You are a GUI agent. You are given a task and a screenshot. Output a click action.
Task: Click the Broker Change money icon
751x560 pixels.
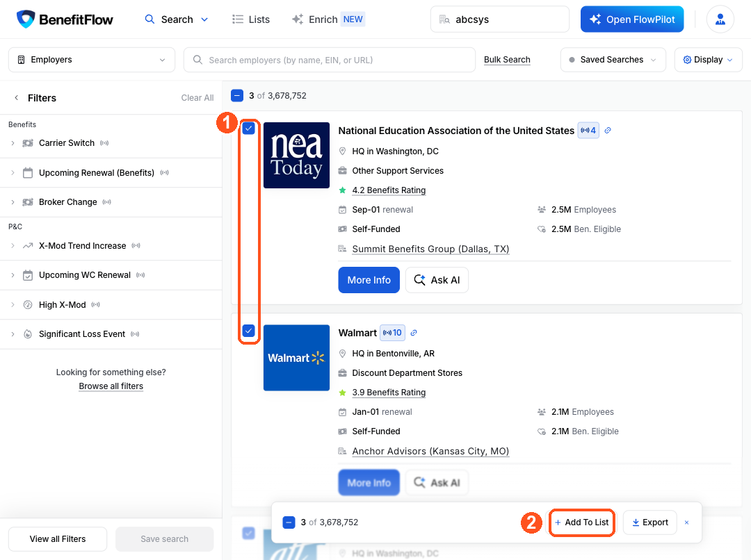pyautogui.click(x=28, y=202)
